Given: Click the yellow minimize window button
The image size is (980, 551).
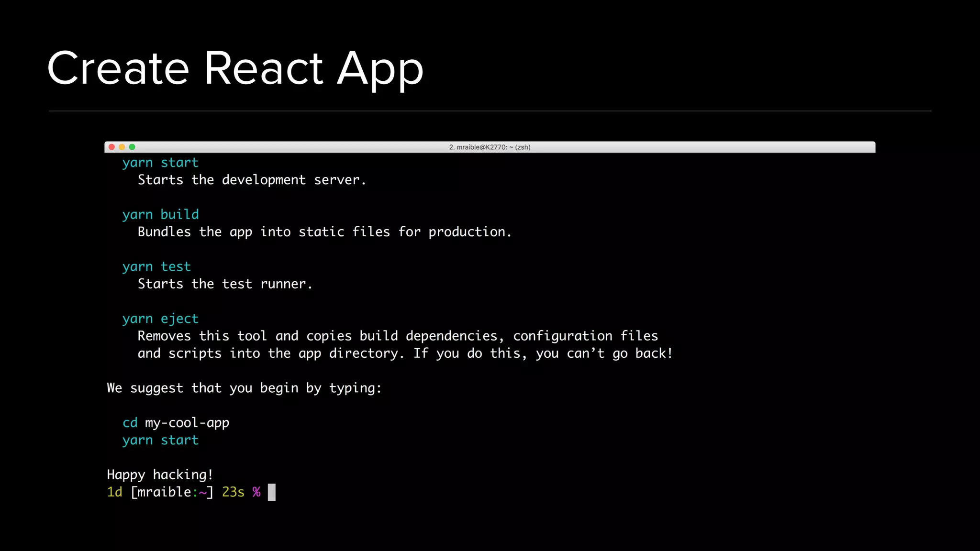Looking at the screenshot, I should point(122,147).
